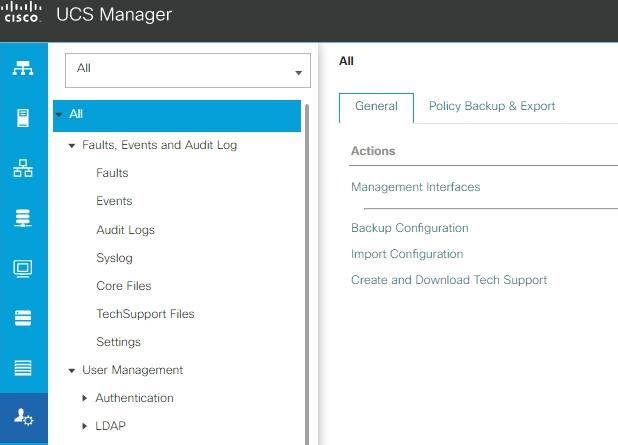Image resolution: width=618 pixels, height=445 pixels.
Task: Switch to the General tab
Action: (x=376, y=108)
